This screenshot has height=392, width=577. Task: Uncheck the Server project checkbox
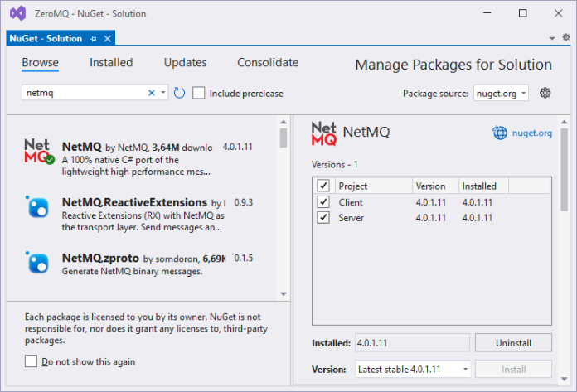click(323, 217)
